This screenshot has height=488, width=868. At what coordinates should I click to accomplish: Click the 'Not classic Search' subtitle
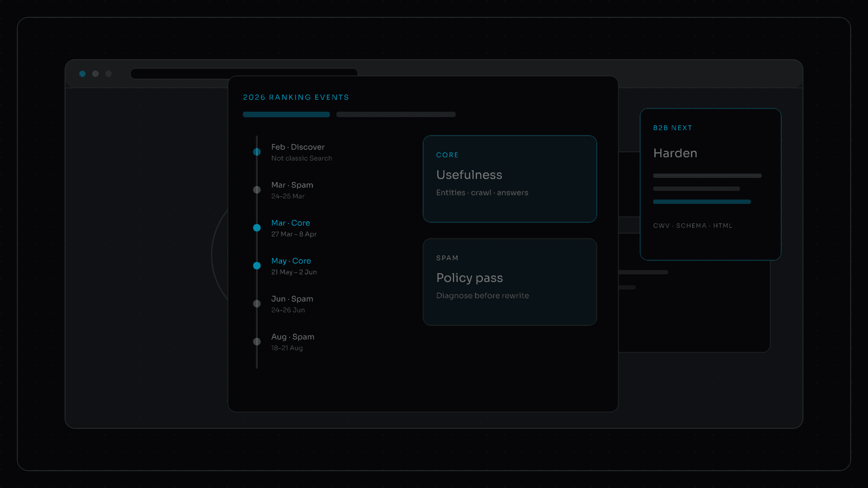302,158
